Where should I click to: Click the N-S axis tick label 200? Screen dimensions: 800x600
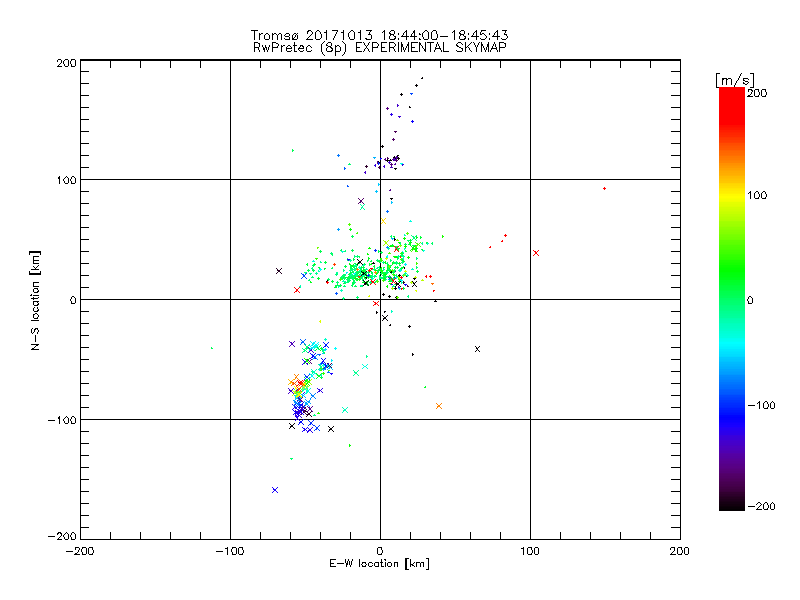point(66,63)
